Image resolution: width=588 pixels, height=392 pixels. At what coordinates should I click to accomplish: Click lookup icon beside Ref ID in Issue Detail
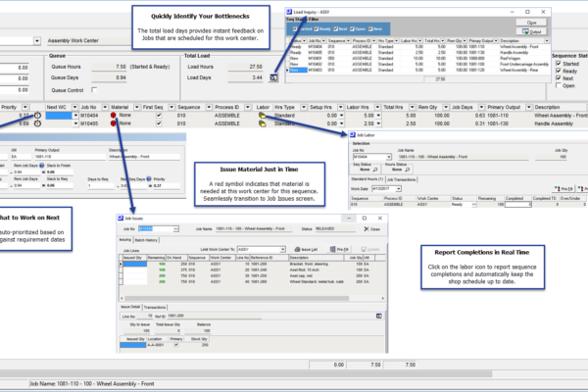point(378,316)
